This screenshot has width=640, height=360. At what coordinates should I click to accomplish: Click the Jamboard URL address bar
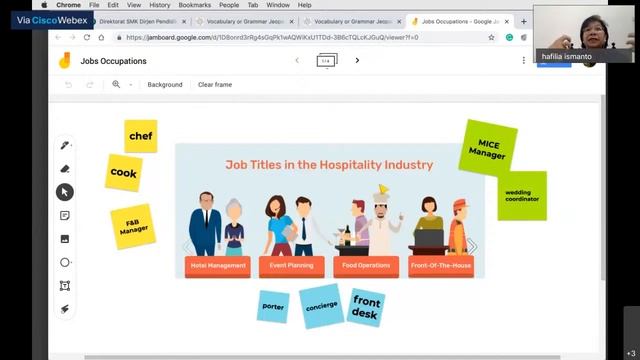click(272, 38)
